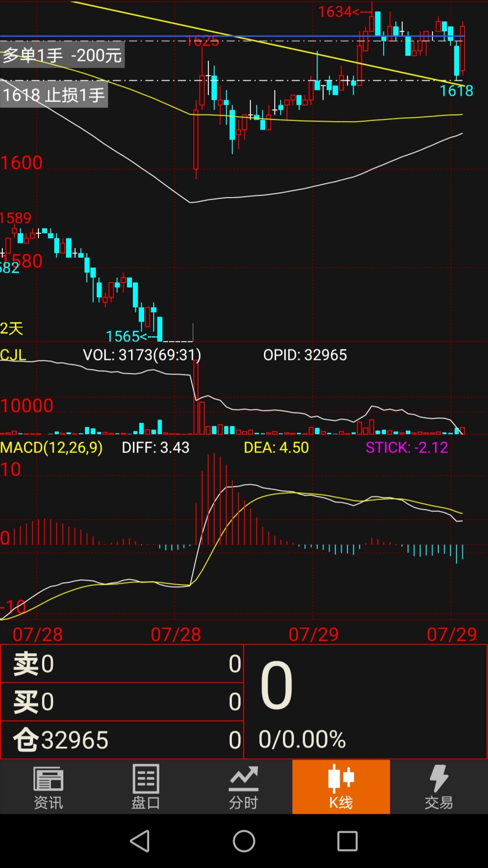Screen dimensions: 488x868
Task: Open the 交易 trade lightning icon
Action: [x=438, y=787]
